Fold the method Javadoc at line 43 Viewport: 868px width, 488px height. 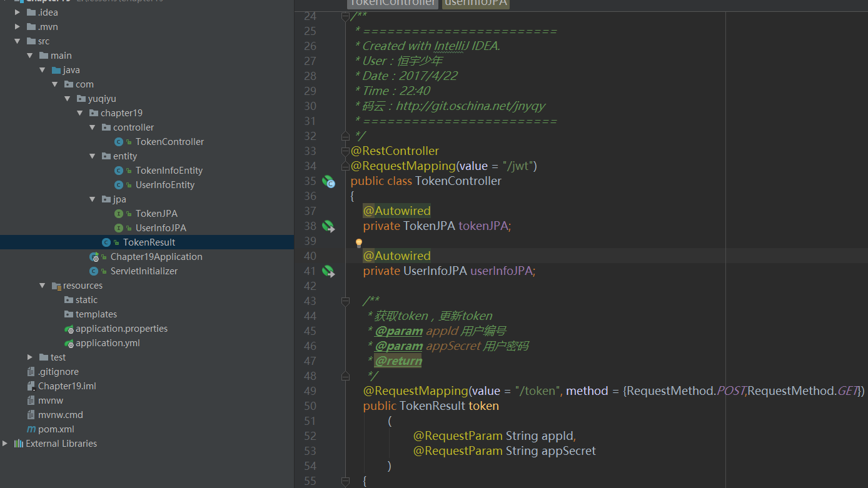[x=345, y=301]
